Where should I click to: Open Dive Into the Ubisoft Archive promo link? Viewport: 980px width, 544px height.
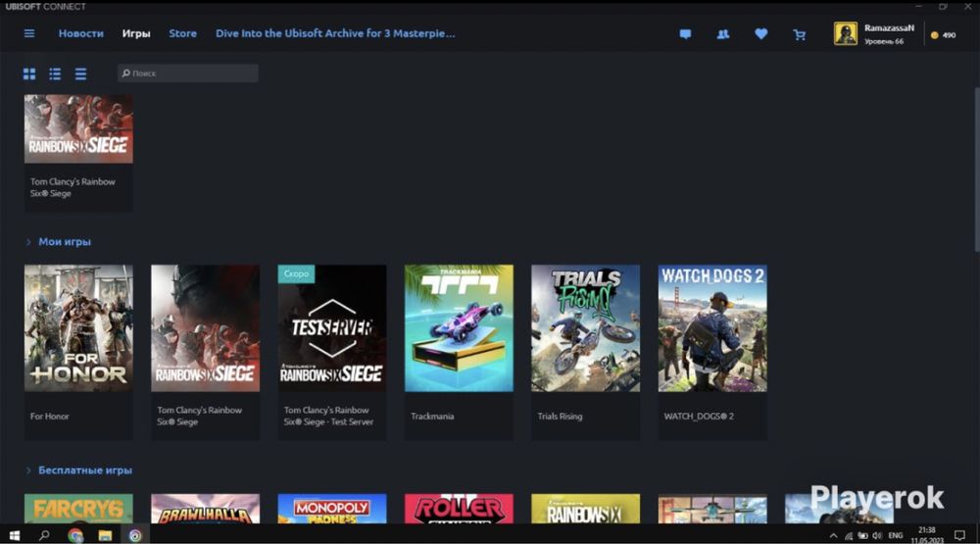[335, 33]
